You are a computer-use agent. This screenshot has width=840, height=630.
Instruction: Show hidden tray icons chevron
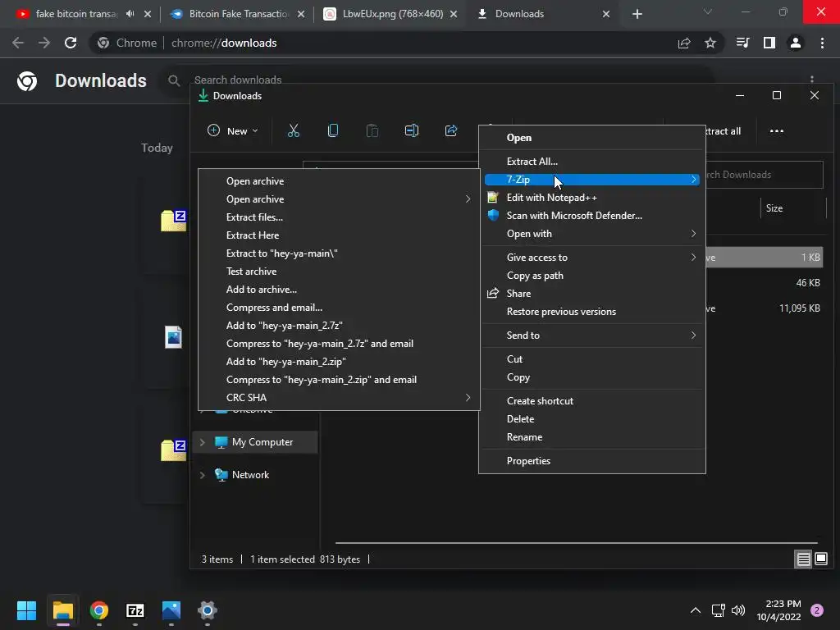tap(696, 610)
